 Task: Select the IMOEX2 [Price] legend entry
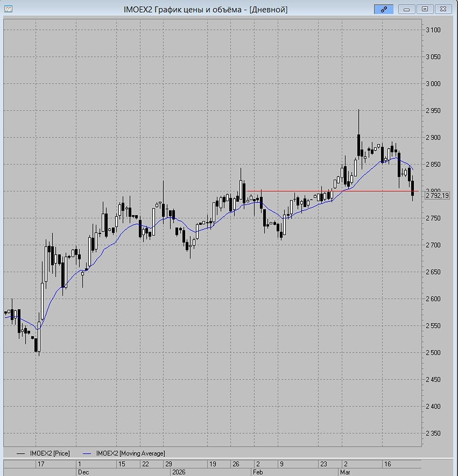click(x=43, y=453)
